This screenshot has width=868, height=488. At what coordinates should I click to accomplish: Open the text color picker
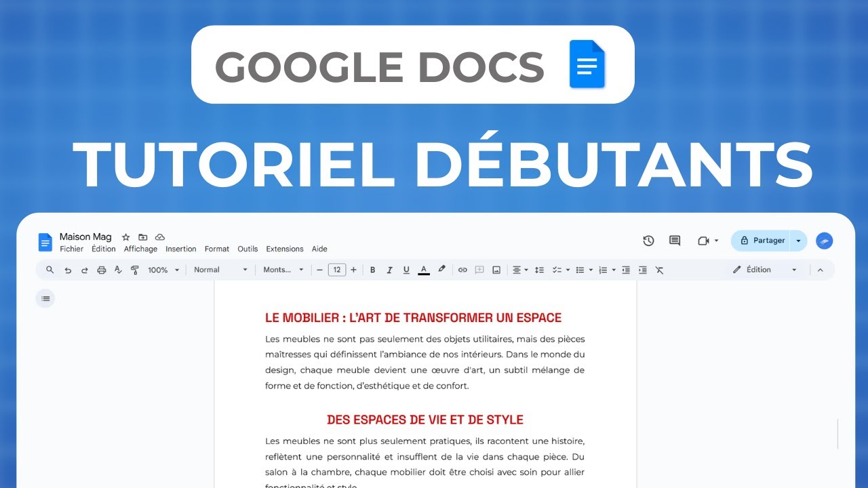coord(424,270)
